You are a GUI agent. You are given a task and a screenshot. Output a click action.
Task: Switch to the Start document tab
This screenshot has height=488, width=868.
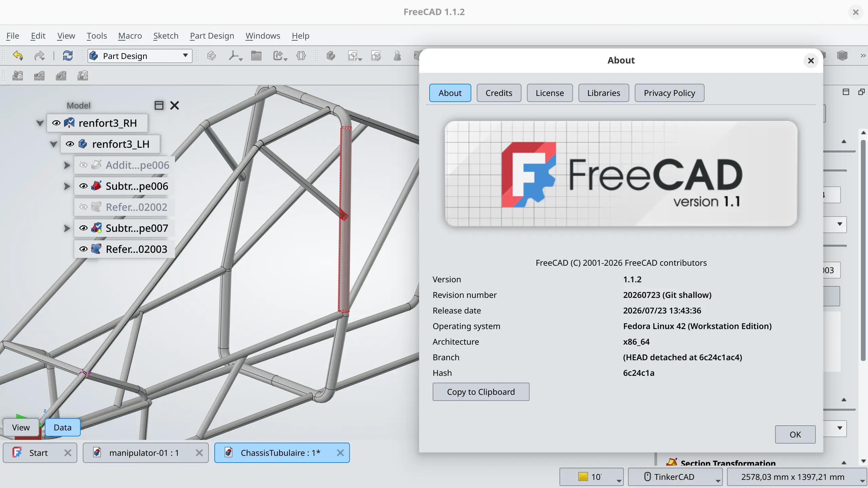click(x=40, y=453)
